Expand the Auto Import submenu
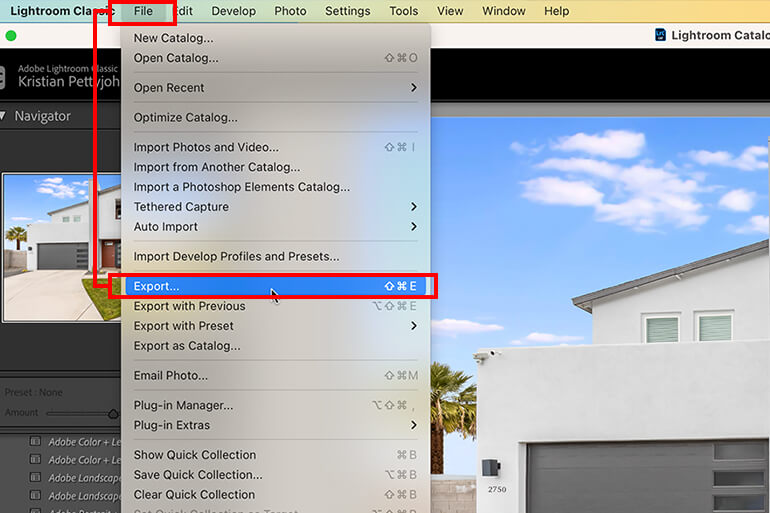 pos(275,227)
